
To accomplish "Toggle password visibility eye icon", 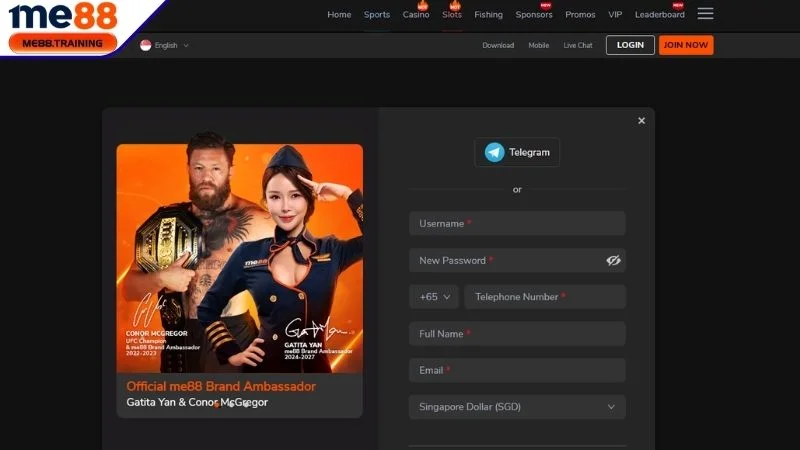I will [613, 260].
